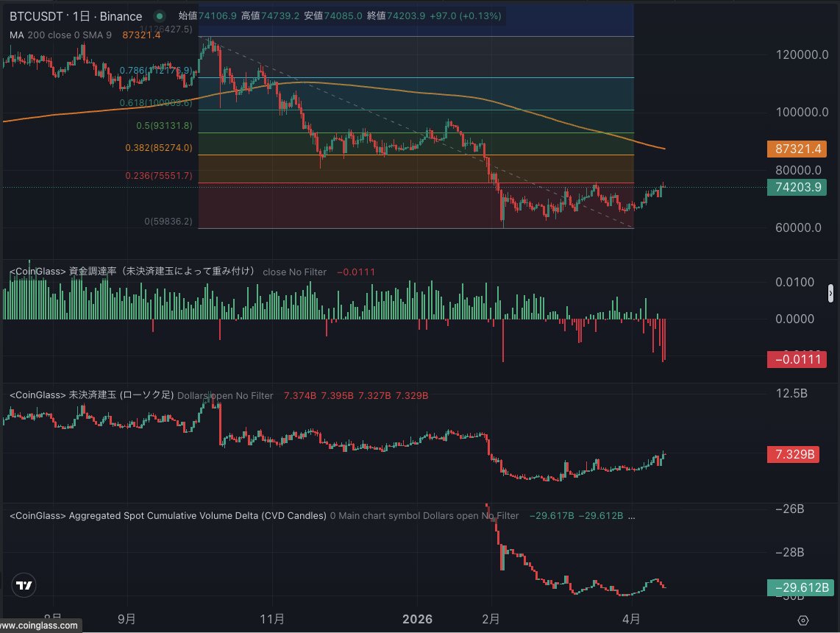The image size is (840, 633).
Task: Click the 0(59836.2) Fibonacci level label
Action: pos(168,222)
